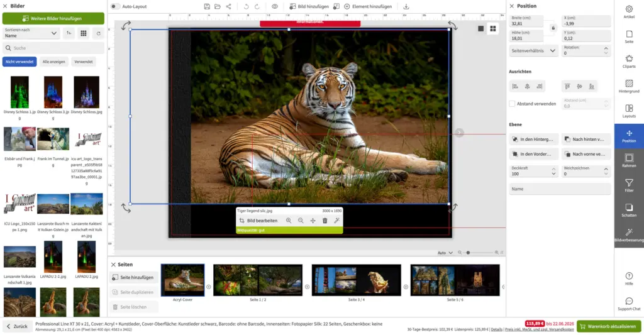Click the Zurück button
The height and width of the screenshot is (335, 644).
(17, 326)
